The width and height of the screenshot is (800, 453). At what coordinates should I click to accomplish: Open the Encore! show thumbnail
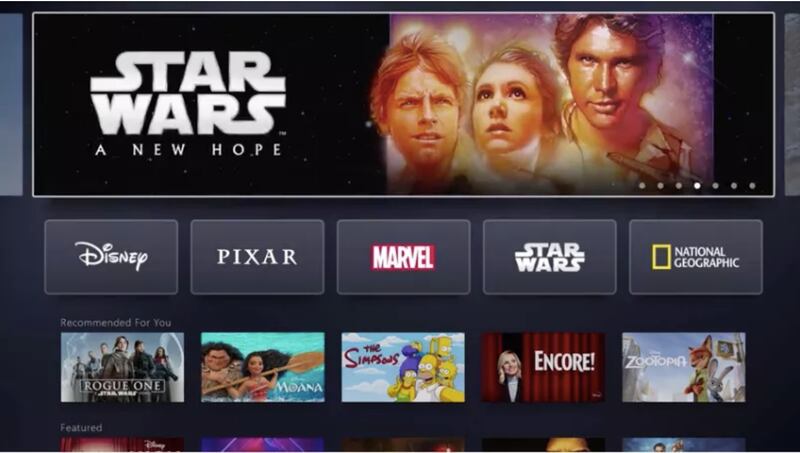tap(543, 367)
